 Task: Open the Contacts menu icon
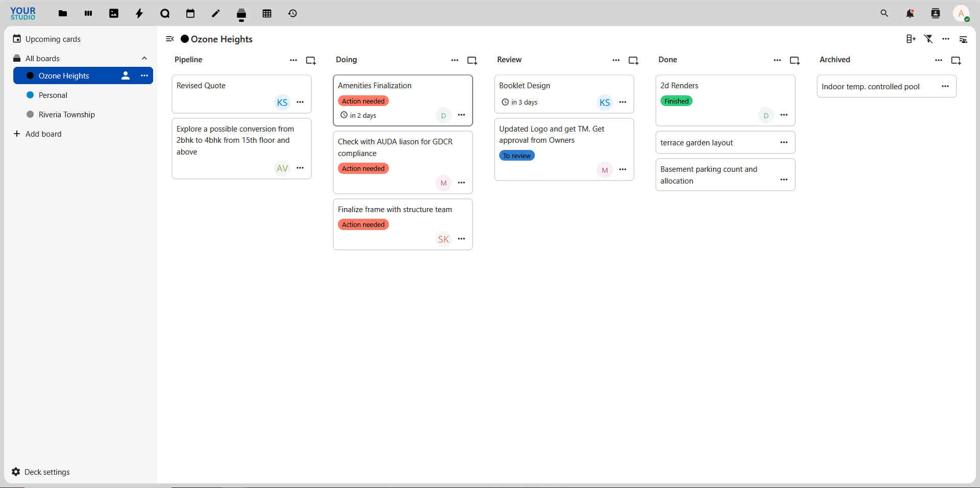[936, 14]
